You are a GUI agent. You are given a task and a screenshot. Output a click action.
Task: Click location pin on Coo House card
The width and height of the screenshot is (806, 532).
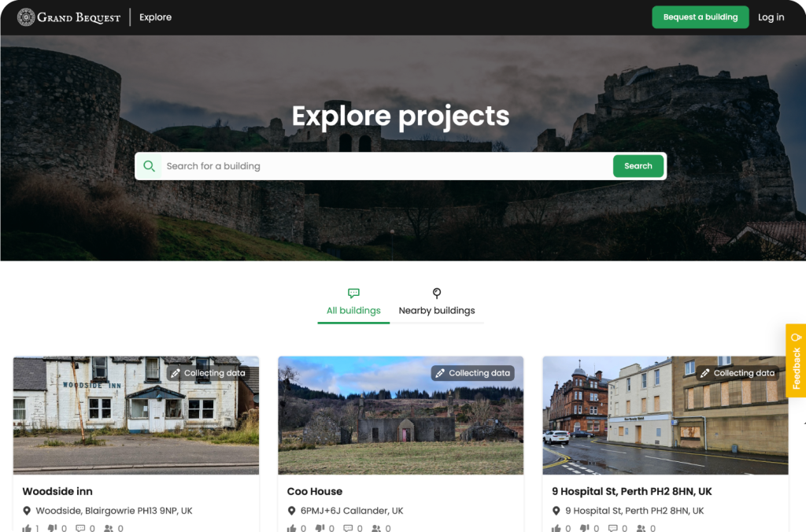pos(292,511)
